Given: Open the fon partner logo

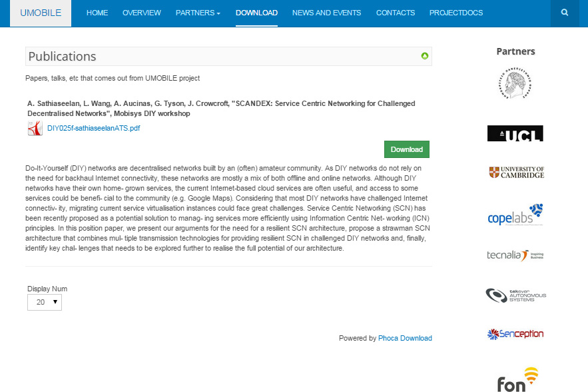Looking at the screenshot, I should tap(517, 379).
